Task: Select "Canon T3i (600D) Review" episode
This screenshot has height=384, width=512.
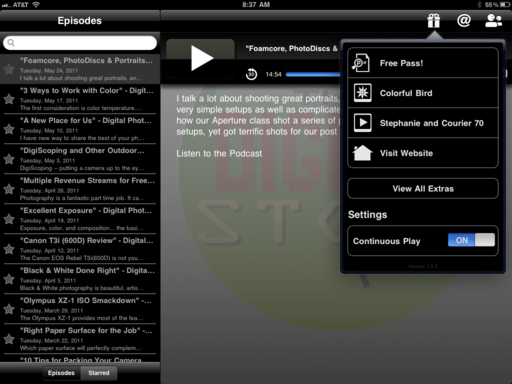Action: point(80,249)
